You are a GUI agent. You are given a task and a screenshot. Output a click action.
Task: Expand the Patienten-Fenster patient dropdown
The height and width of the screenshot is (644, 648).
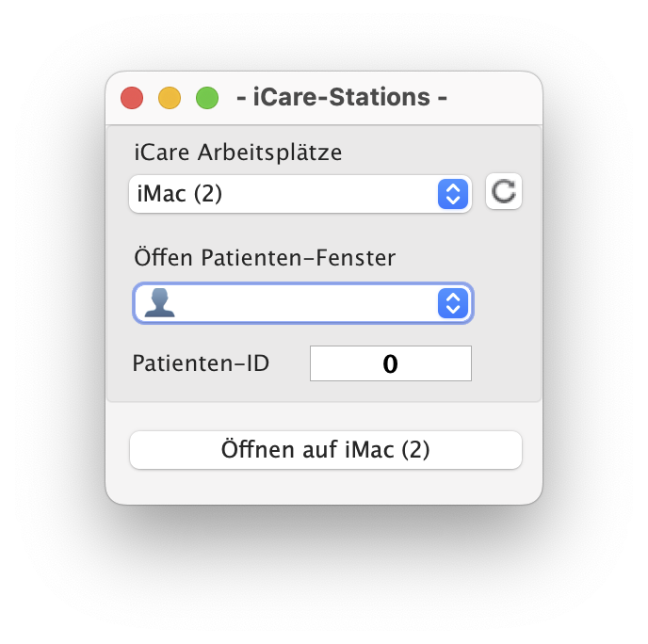pos(301,303)
